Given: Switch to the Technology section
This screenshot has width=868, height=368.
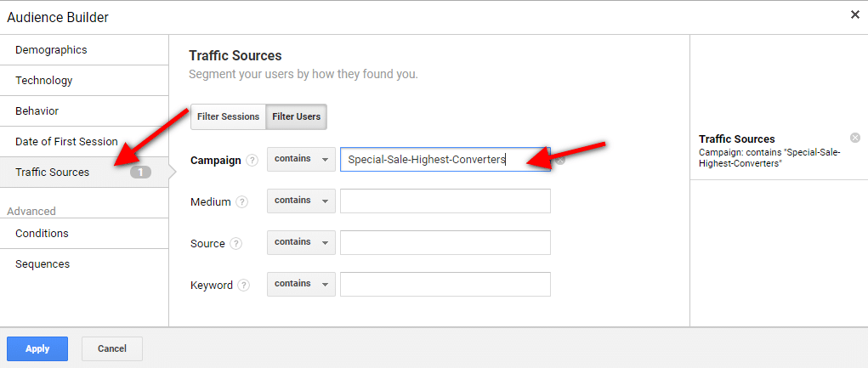Looking at the screenshot, I should (x=44, y=81).
